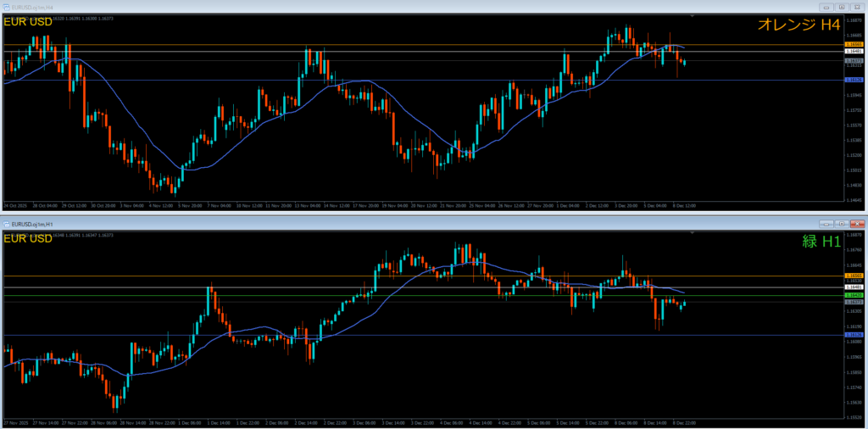
Task: Click the chart shift triangle marker on H4 chart
Action: pos(693,16)
